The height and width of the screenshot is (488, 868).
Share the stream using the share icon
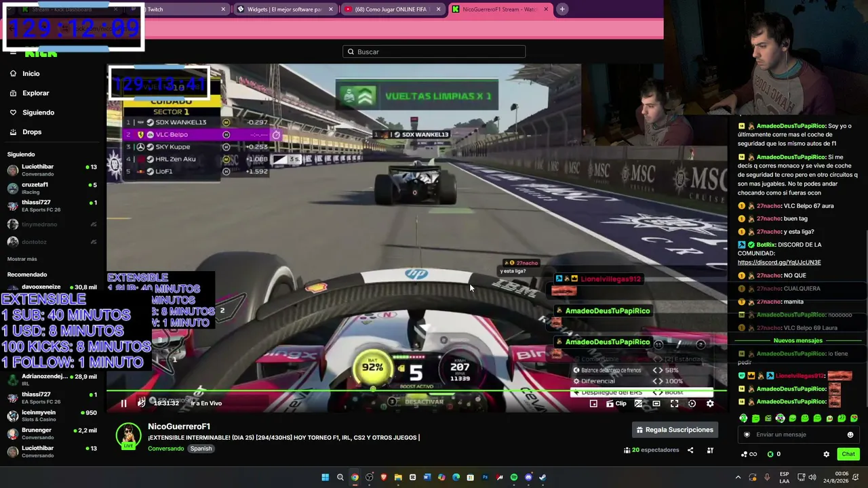pos(690,450)
